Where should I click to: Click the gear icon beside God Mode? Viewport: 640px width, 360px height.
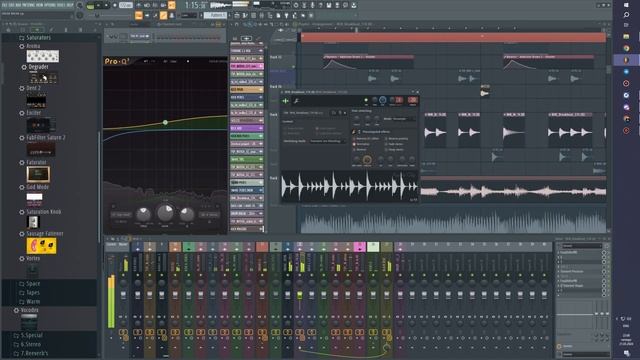click(22, 187)
